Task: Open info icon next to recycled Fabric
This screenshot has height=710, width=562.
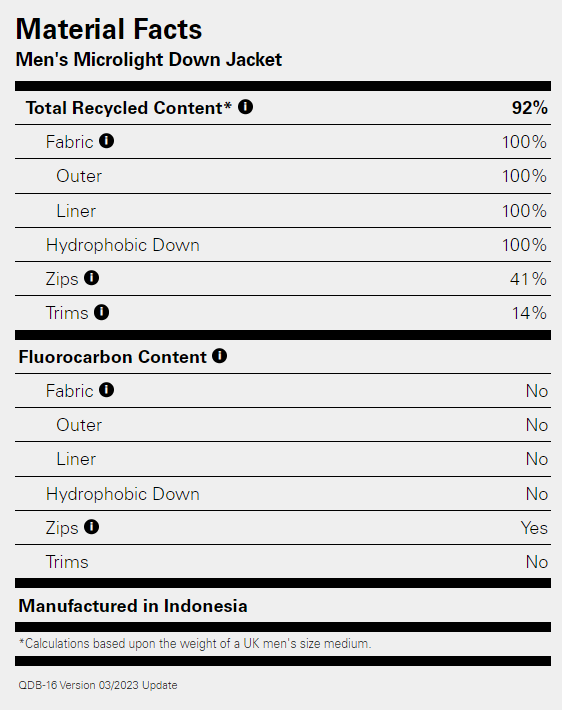Action: click(106, 141)
